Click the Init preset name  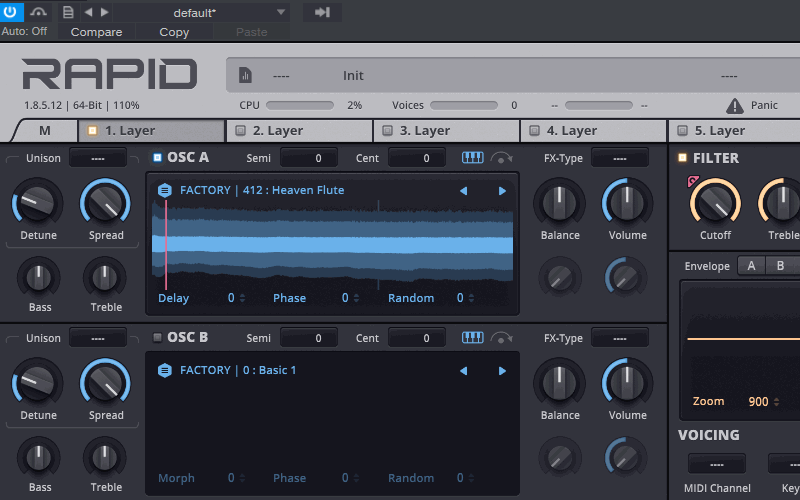pos(353,76)
